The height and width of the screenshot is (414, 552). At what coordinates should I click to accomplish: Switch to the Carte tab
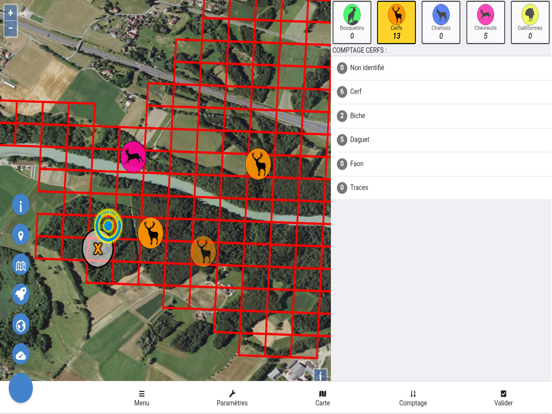322,398
